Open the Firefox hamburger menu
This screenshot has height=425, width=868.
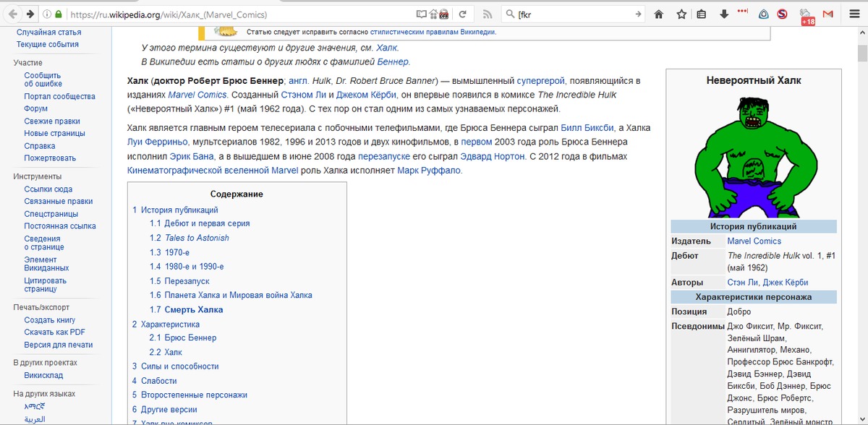pyautogui.click(x=854, y=14)
